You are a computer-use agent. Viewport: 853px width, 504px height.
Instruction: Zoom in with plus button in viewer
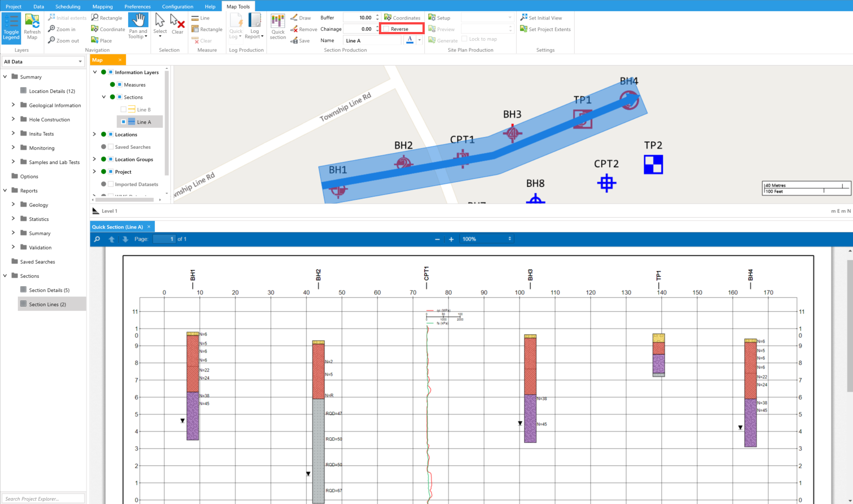click(x=451, y=239)
